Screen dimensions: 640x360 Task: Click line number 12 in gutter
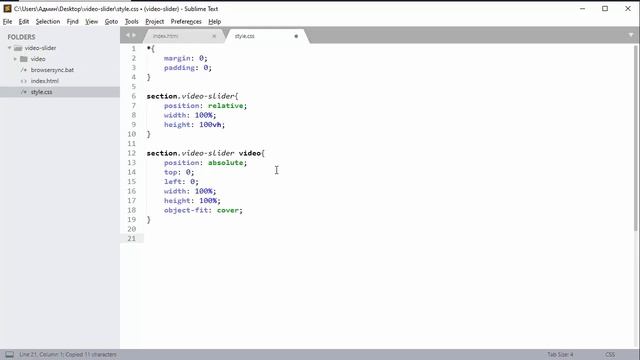pos(131,153)
